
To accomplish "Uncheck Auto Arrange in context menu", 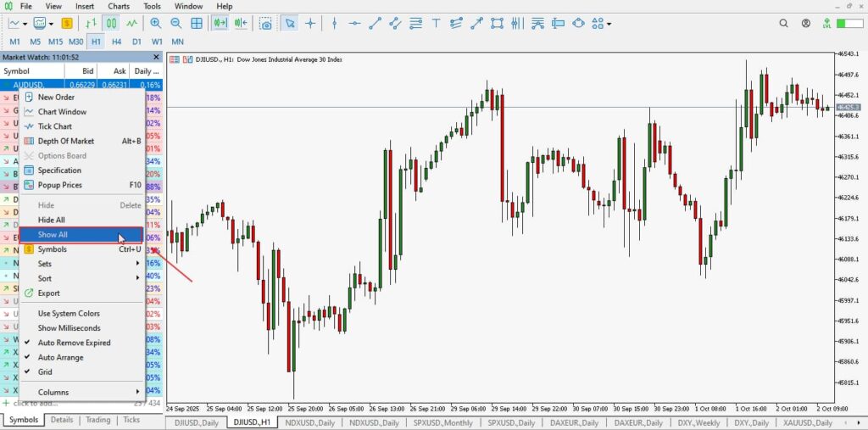I will (60, 357).
